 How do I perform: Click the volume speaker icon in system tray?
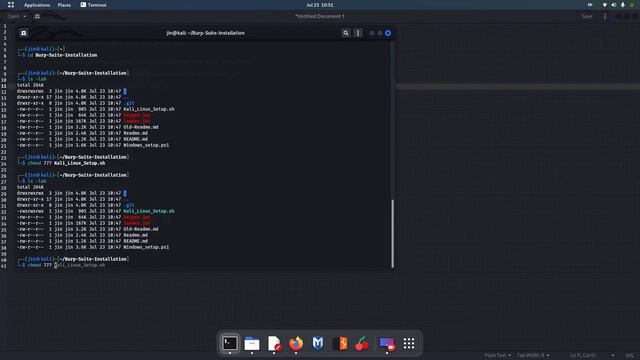coord(613,5)
